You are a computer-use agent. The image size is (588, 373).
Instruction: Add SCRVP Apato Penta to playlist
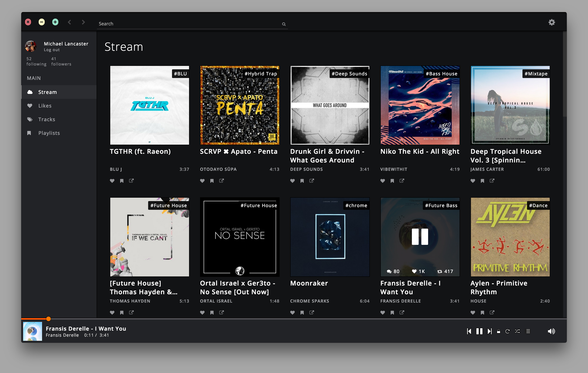click(x=212, y=181)
